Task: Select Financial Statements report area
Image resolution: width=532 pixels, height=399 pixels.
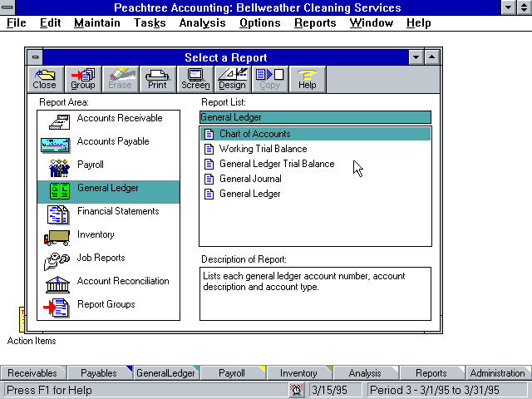Action: coord(108,215)
